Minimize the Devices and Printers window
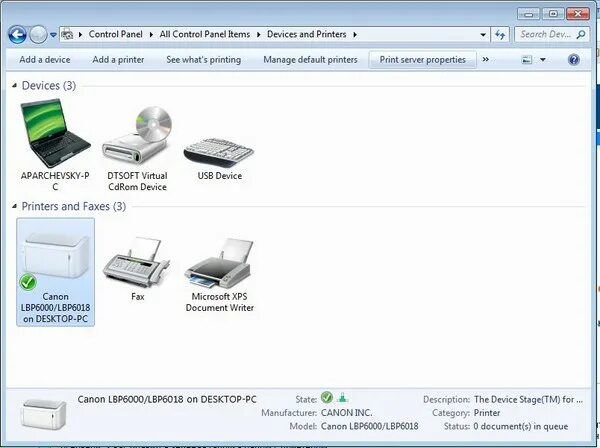 pos(528,14)
